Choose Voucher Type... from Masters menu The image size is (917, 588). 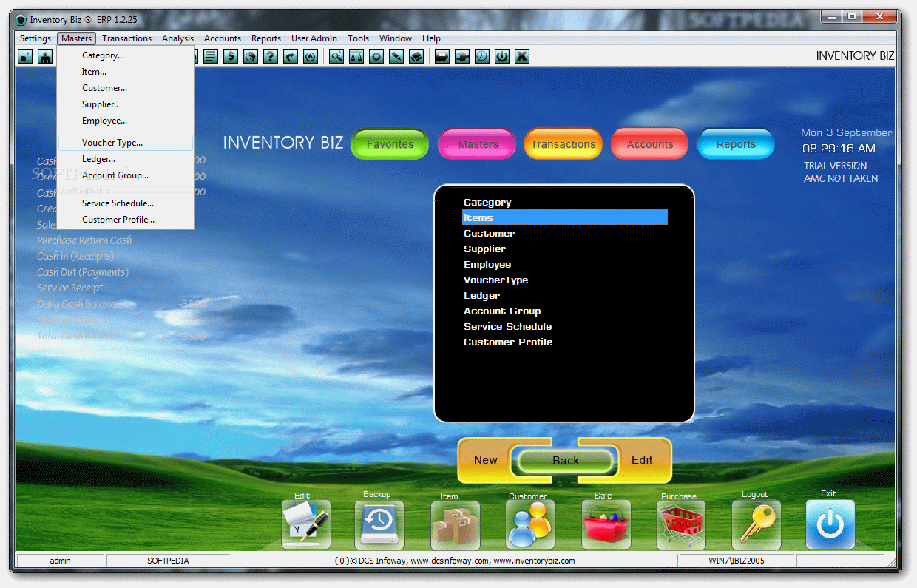tap(126, 143)
